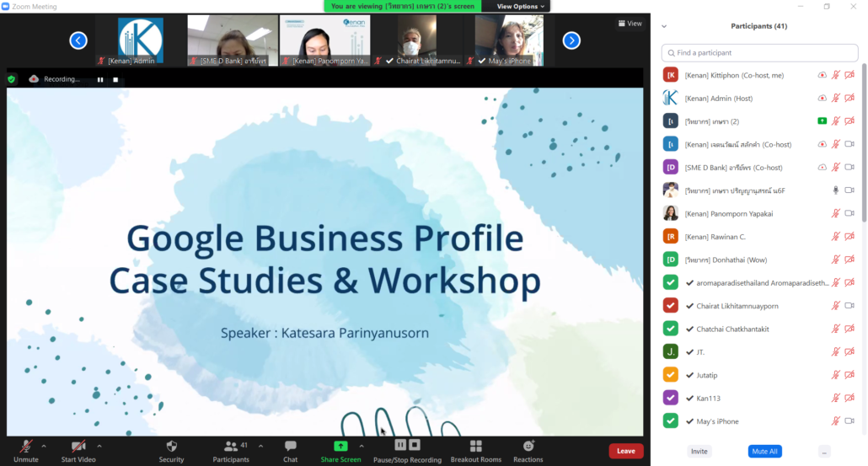Open the Chat bubble icon

[290, 446]
